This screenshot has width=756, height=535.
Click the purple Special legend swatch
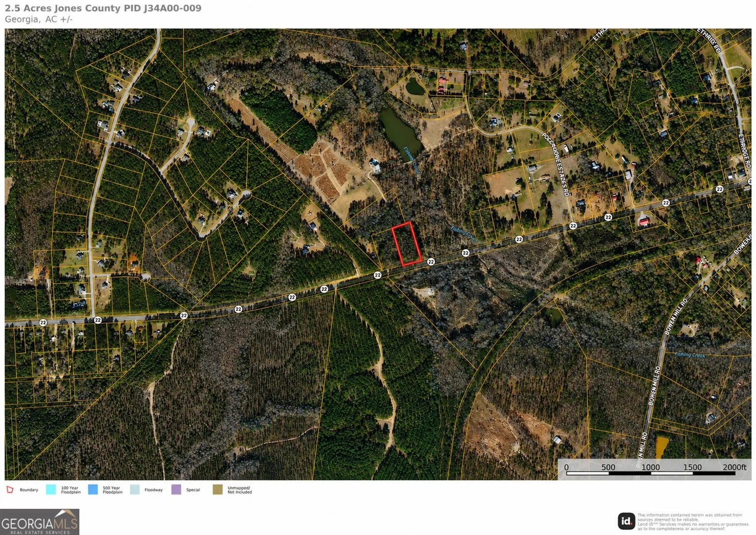tap(176, 489)
